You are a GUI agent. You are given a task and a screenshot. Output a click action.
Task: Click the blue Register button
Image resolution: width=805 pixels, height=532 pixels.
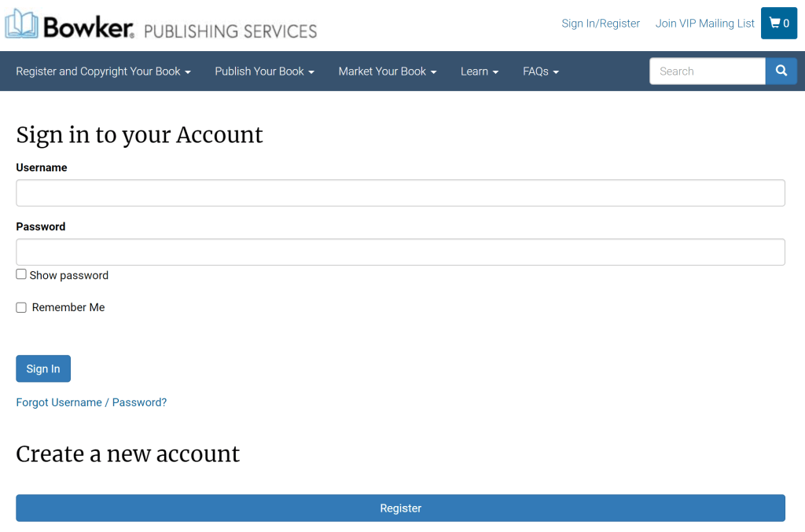tap(400, 508)
